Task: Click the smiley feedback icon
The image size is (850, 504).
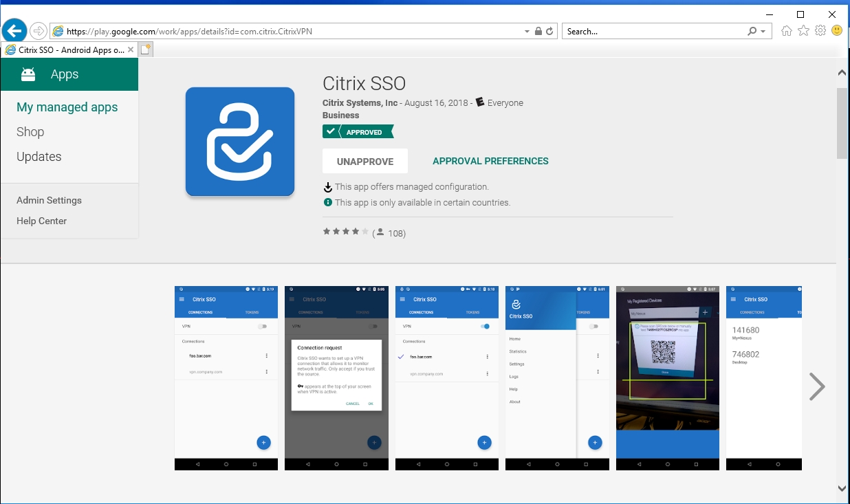Action: pos(836,31)
